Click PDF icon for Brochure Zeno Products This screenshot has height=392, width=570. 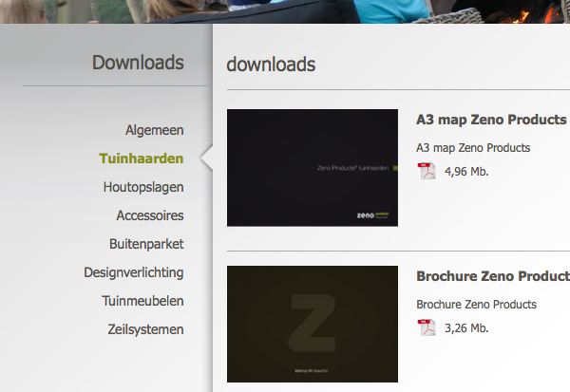(x=427, y=327)
